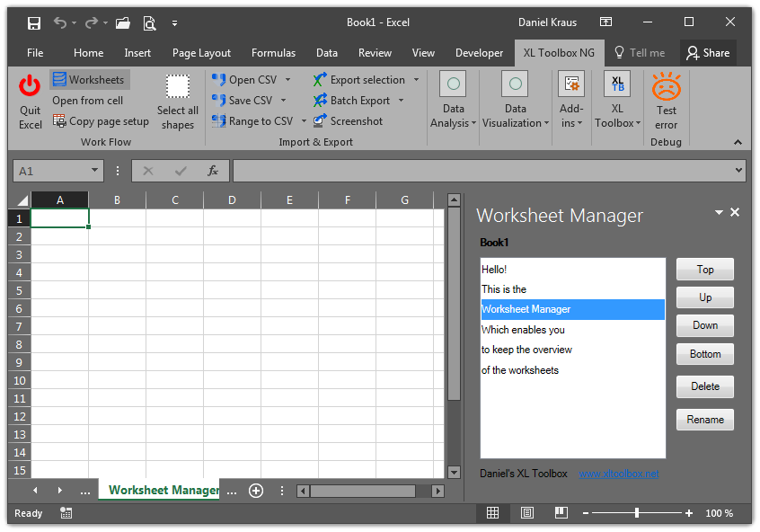Image resolution: width=760 pixels, height=532 pixels.
Task: Click the Tell me search box
Action: tap(641, 53)
